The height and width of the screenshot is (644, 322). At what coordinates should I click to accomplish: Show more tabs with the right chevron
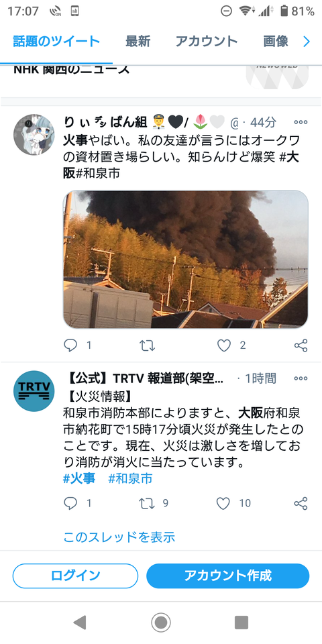pos(307,42)
